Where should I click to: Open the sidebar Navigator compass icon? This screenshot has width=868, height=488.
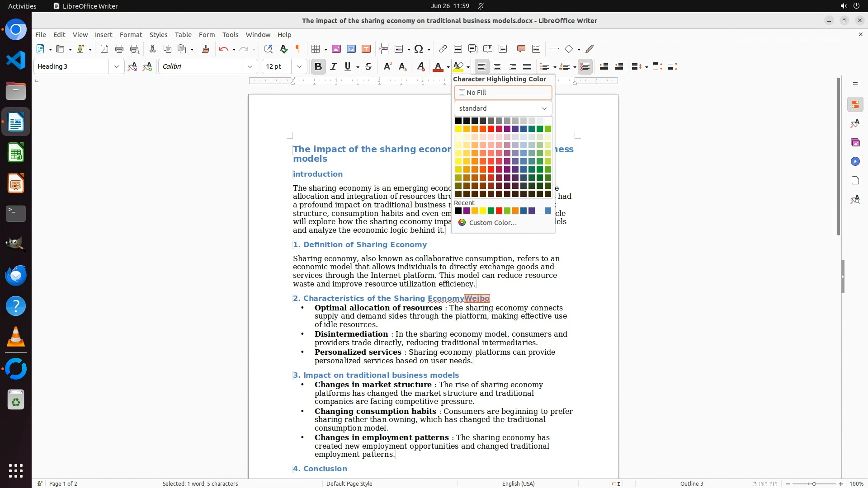(855, 161)
